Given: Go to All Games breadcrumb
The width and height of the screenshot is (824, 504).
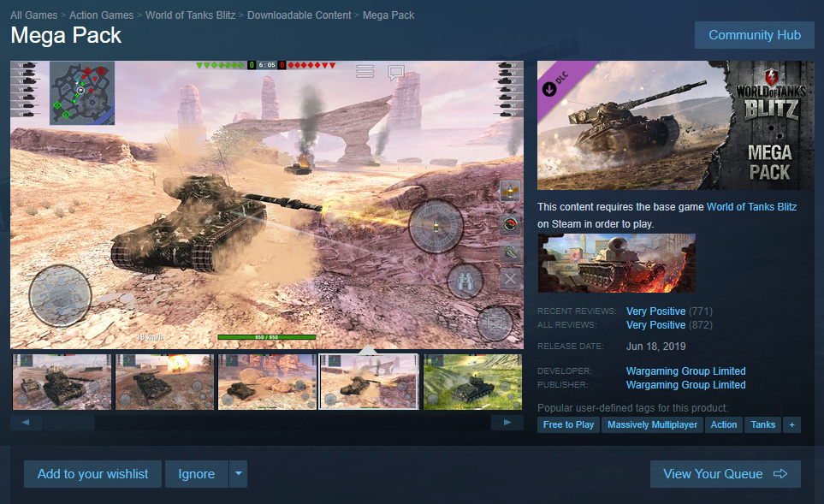Looking at the screenshot, I should point(33,15).
